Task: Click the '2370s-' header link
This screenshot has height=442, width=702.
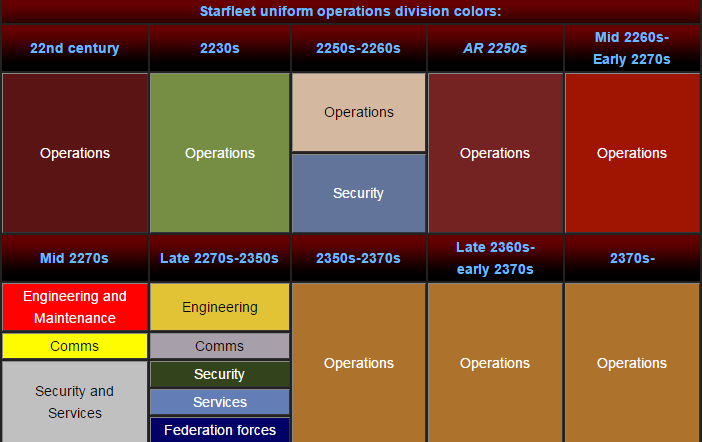Action: tap(632, 258)
